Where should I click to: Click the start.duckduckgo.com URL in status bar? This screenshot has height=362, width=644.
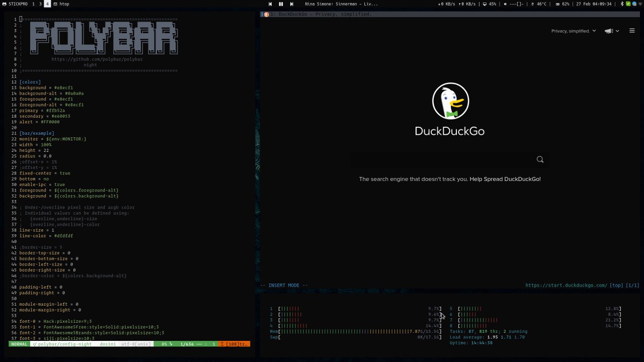pos(566,285)
